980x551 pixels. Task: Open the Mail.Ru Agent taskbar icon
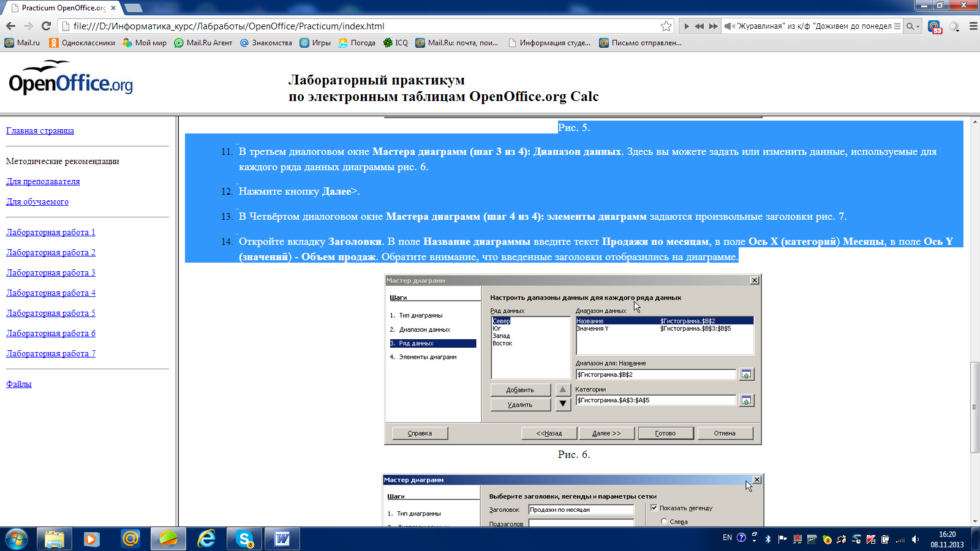130,539
